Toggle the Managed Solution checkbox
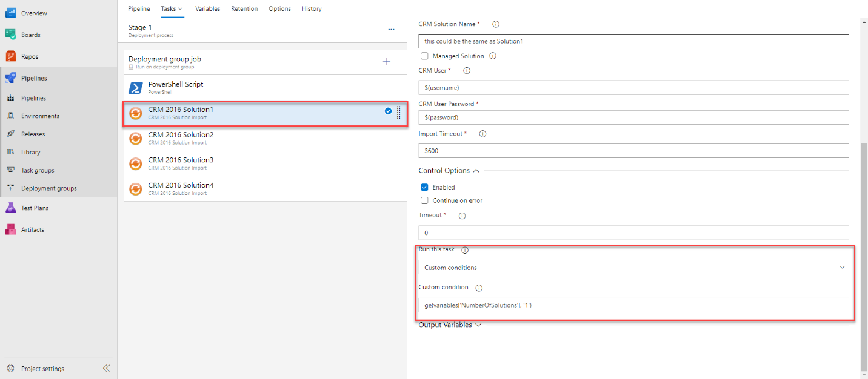Viewport: 868px width, 379px height. coord(424,56)
